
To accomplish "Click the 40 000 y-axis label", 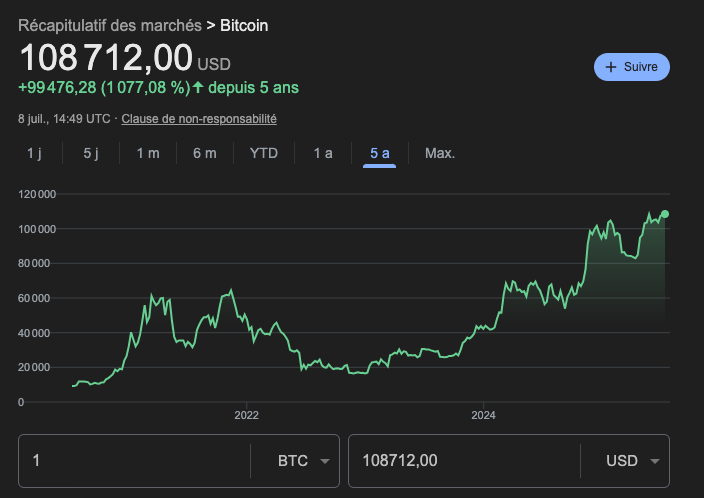I will click(34, 333).
